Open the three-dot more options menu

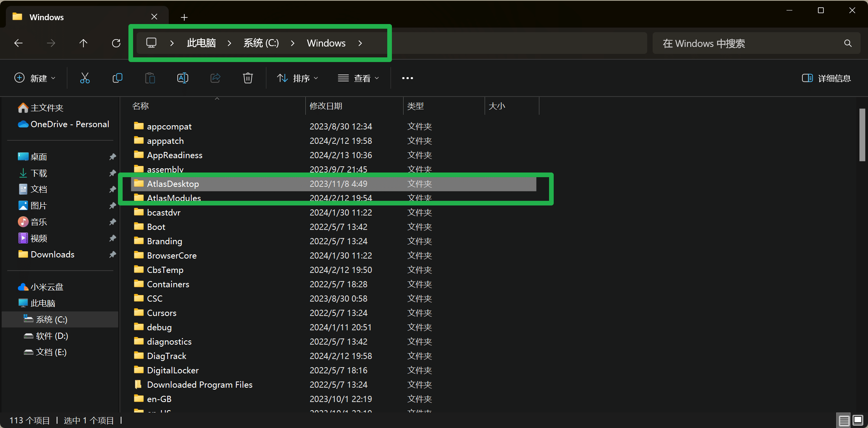[407, 78]
